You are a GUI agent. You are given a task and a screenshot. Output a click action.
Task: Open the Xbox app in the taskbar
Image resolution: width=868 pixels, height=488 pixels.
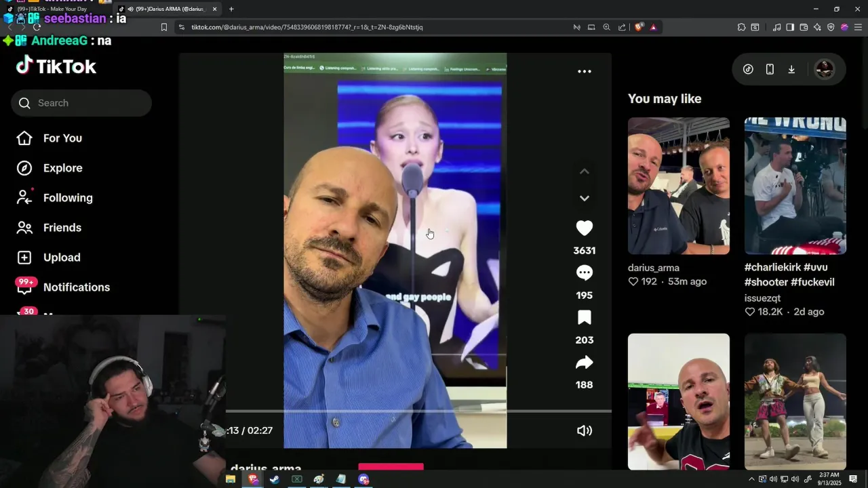(296, 479)
